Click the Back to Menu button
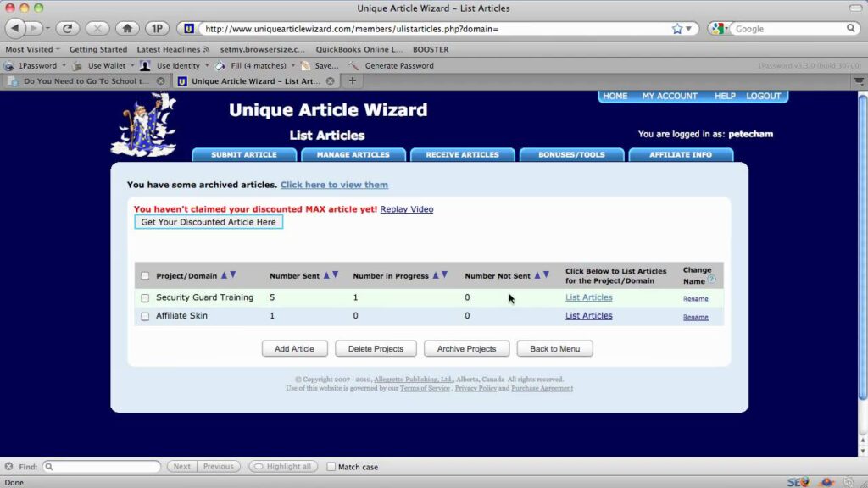The width and height of the screenshot is (868, 488). point(554,348)
